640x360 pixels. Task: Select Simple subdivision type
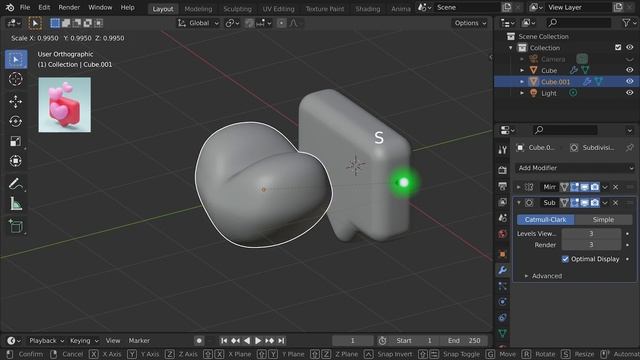click(603, 220)
